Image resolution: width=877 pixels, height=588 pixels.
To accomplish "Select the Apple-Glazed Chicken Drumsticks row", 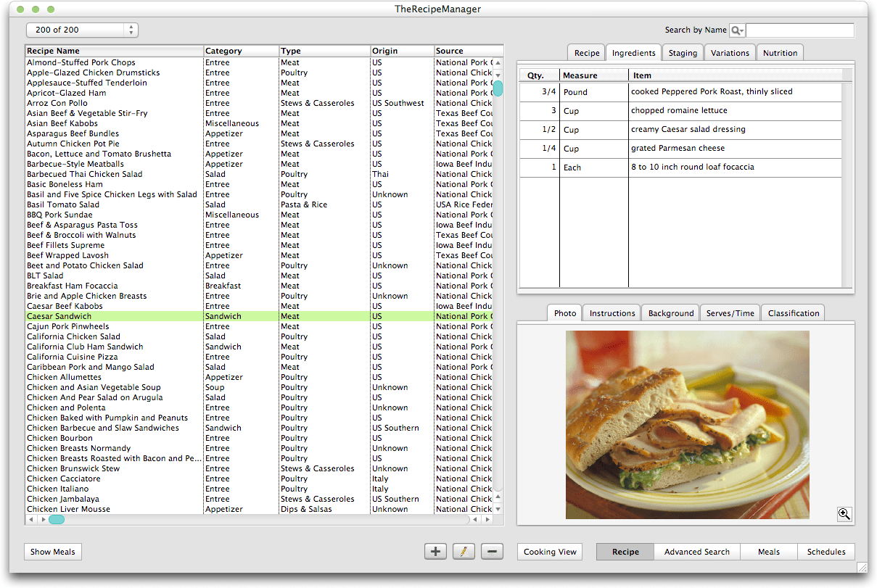I will point(259,73).
